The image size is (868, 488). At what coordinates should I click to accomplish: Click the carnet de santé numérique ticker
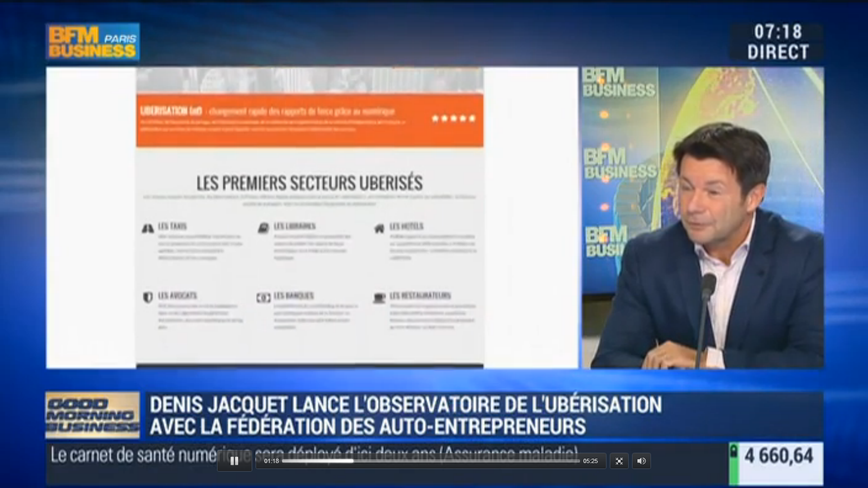point(315,454)
